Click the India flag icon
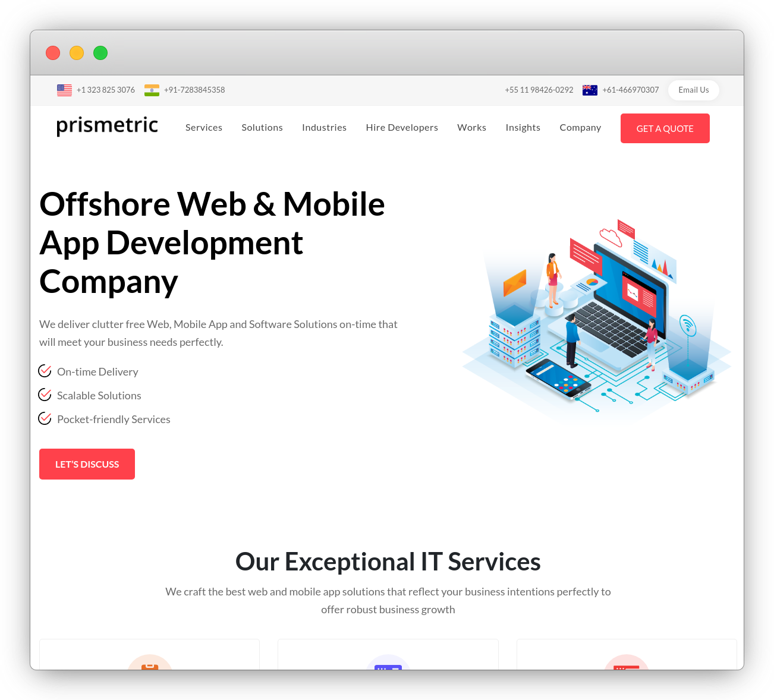The height and width of the screenshot is (700, 774). click(x=152, y=90)
